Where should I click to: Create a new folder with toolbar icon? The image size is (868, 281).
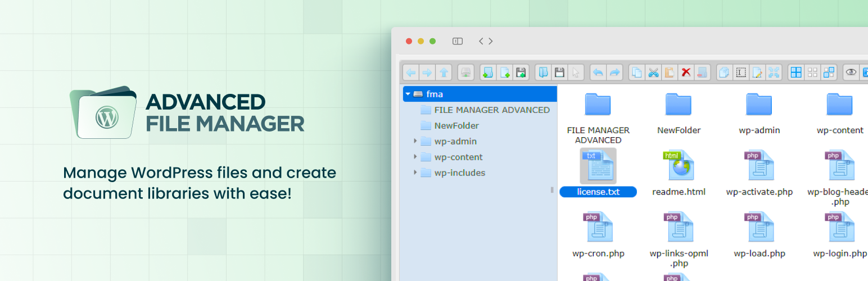[x=487, y=72]
